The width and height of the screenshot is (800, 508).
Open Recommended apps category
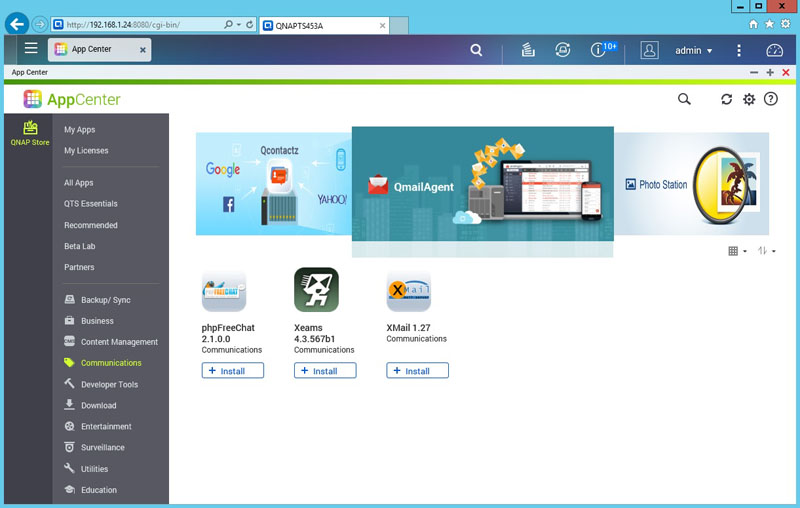[91, 225]
